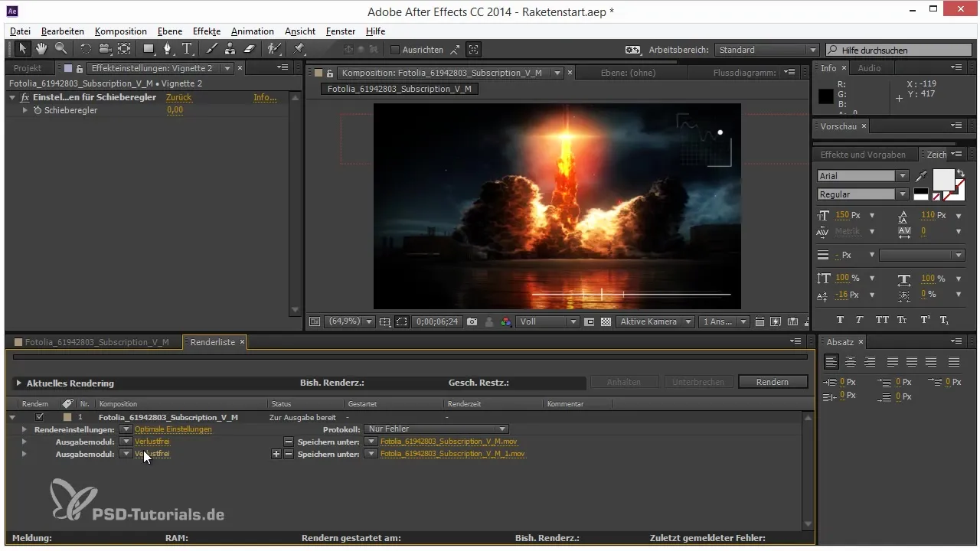Apply Superscript text style
Screen dimensions: 980x551
pos(925,320)
